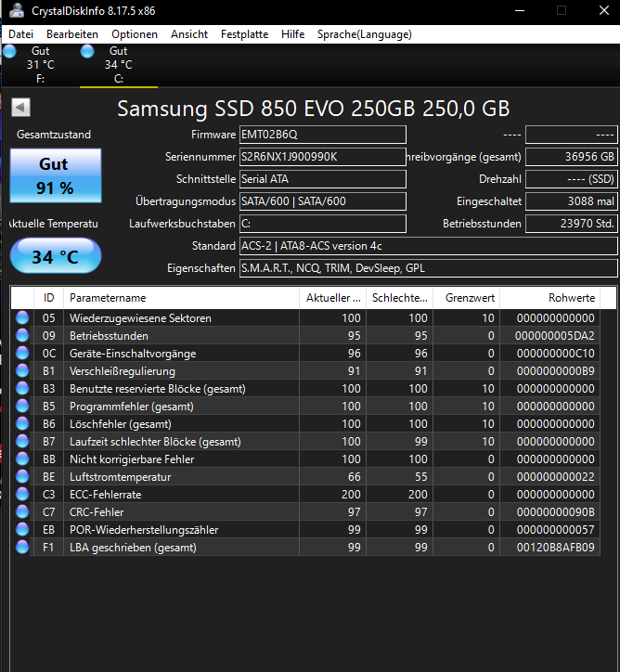Click the Aktueller ... column header
Screen dimensions: 620x672
[333, 298]
